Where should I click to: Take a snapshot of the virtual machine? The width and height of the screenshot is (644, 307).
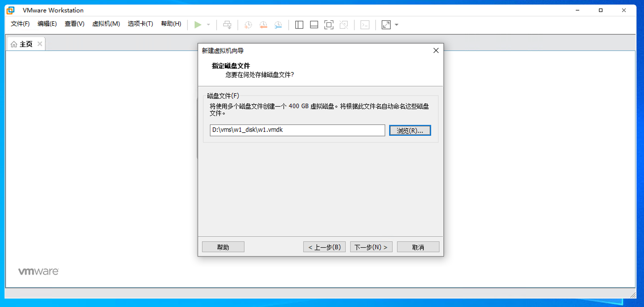(x=248, y=25)
